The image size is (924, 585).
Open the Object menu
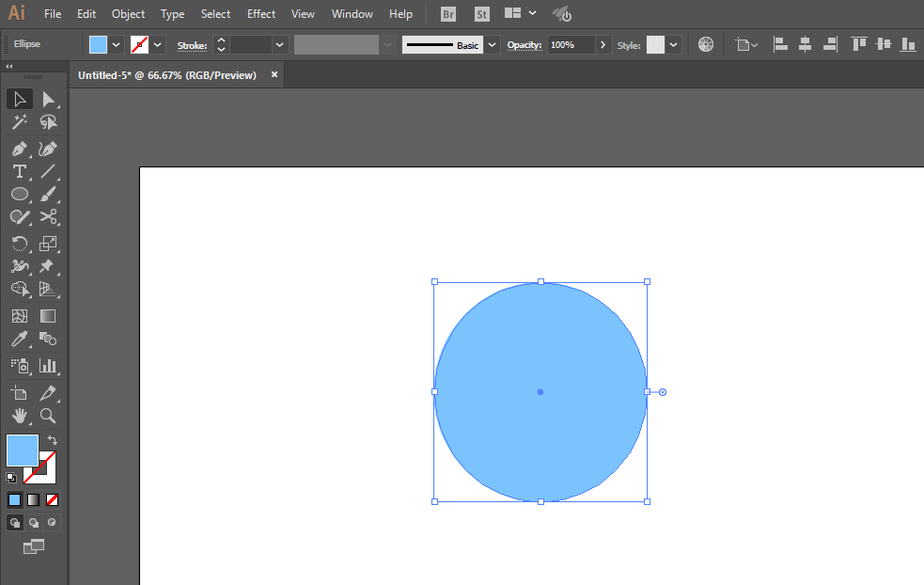pos(128,13)
